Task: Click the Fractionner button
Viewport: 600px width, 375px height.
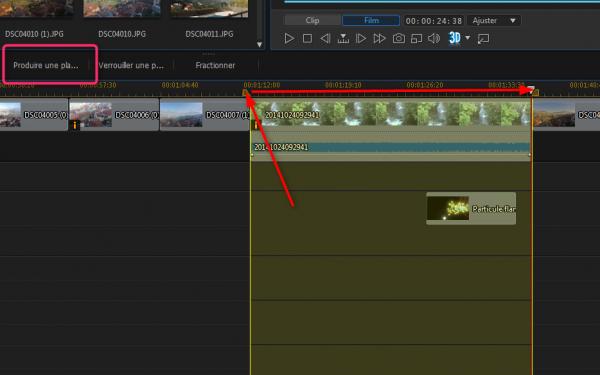Action: click(215, 65)
